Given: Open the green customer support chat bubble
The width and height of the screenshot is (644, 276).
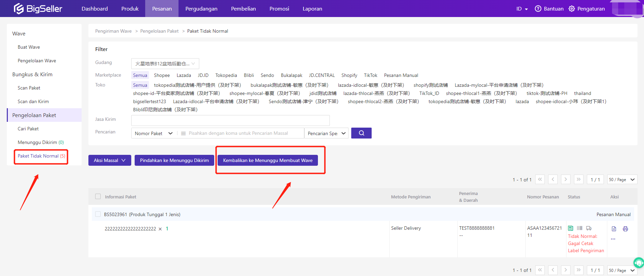Looking at the screenshot, I should click(639, 262).
